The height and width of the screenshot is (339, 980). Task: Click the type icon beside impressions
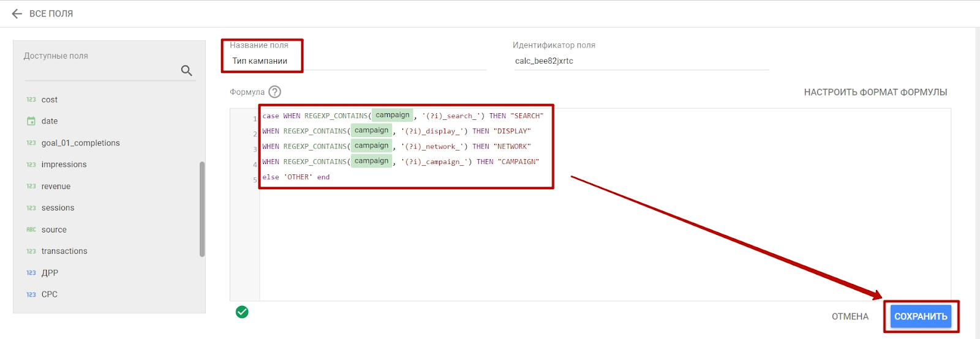point(31,165)
